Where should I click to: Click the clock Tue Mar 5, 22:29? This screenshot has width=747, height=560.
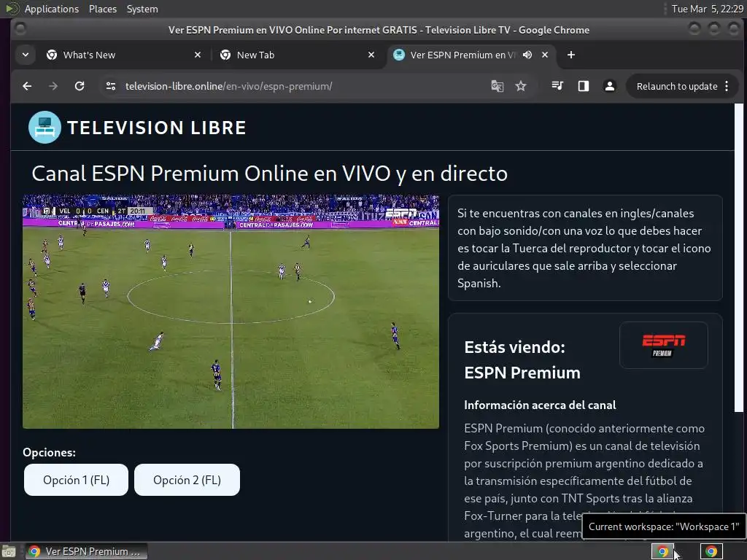point(708,9)
